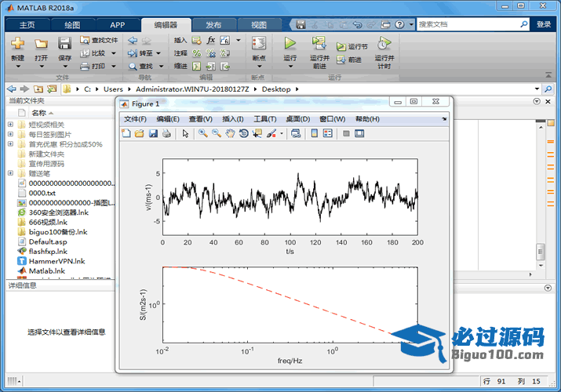The image size is (561, 392).
Task: Toggle the Insert Colorbar button
Action: [314, 133]
